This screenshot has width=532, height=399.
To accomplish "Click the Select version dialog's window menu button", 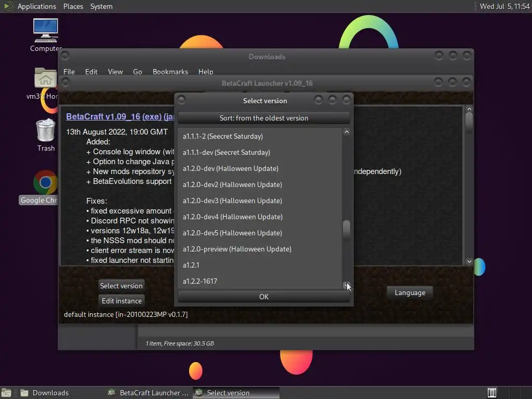I will 181,100.
